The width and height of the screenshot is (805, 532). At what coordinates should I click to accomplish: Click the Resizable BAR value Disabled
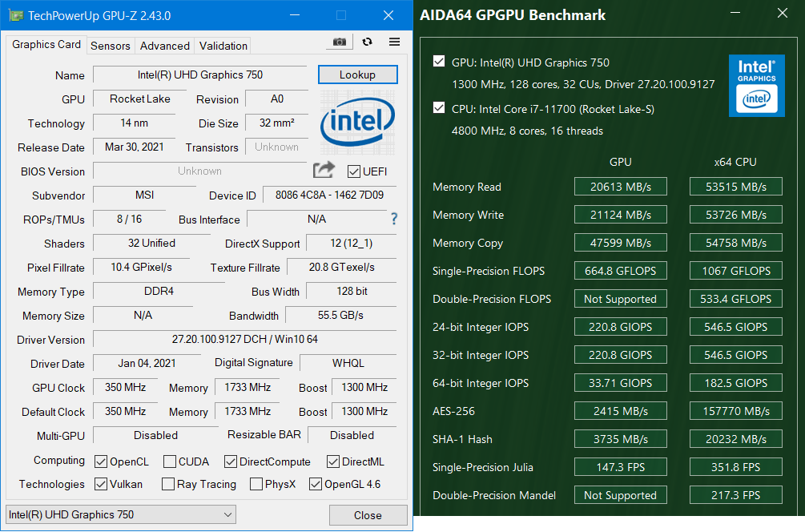click(x=352, y=435)
